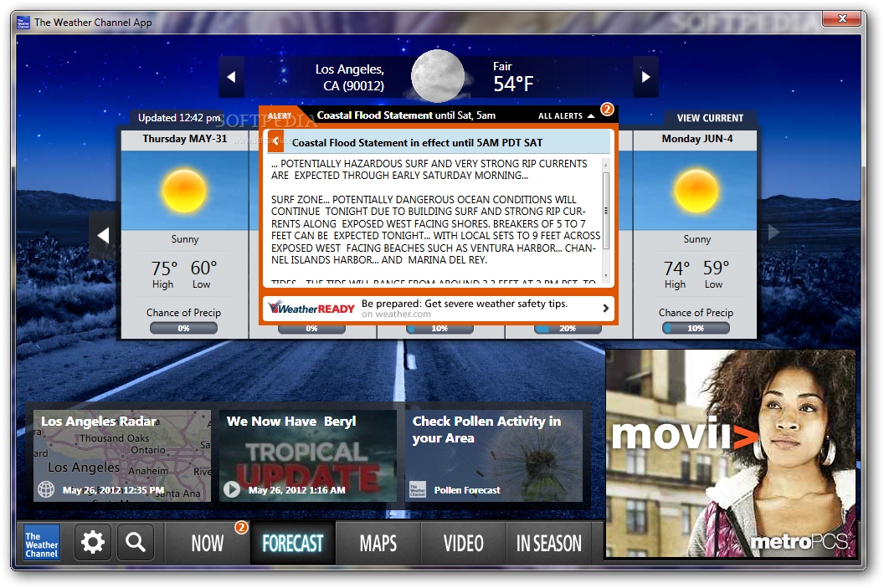Click the Updated 12:42 pm label
The image size is (884, 588).
click(x=179, y=118)
